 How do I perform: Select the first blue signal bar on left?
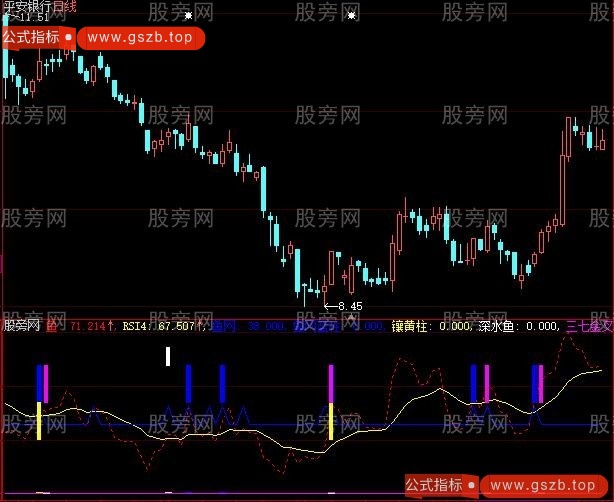click(39, 384)
